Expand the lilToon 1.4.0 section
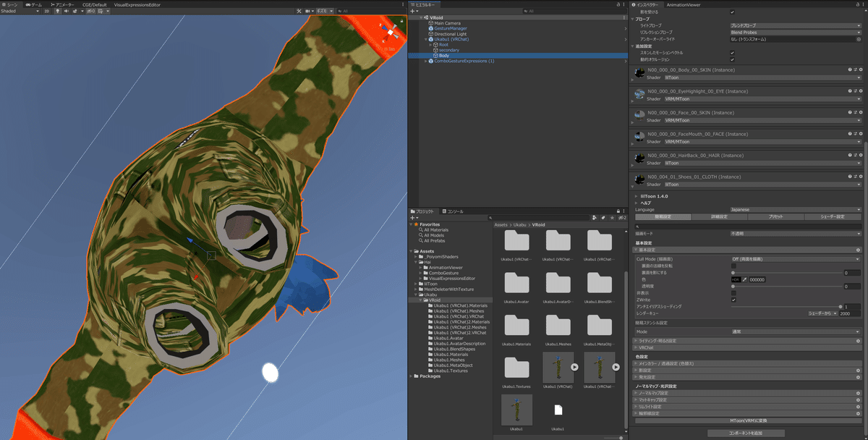Screen dimensions: 868x440 (x=636, y=196)
